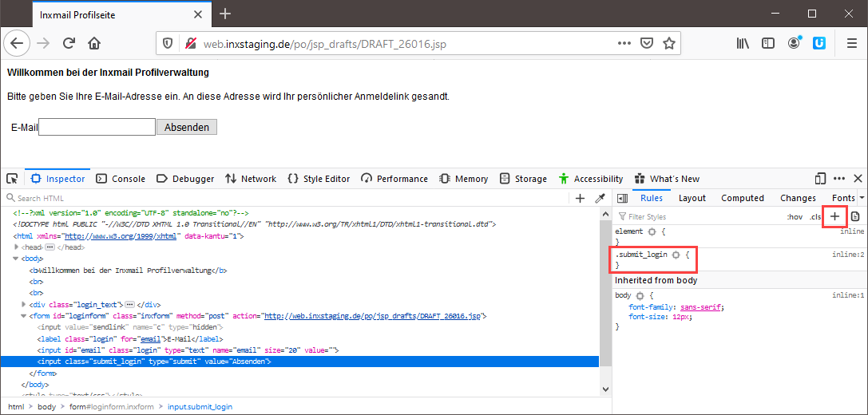
Task: Click the blue extension icon in toolbar
Action: (x=819, y=43)
